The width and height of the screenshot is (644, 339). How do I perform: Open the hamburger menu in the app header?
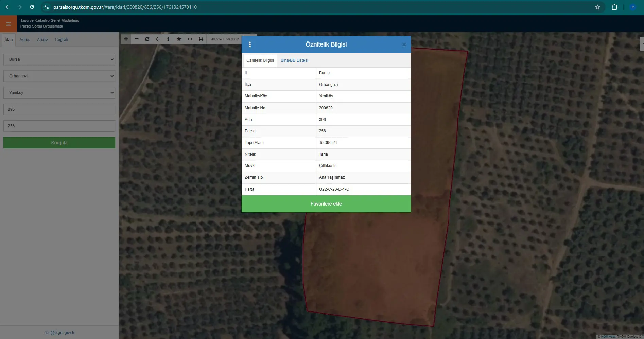pos(8,24)
